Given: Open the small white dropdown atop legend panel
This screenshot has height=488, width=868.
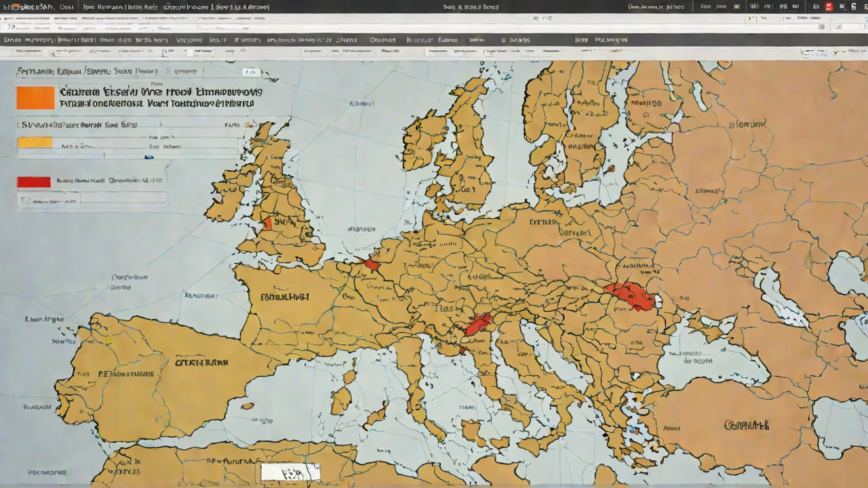Looking at the screenshot, I should click(250, 72).
